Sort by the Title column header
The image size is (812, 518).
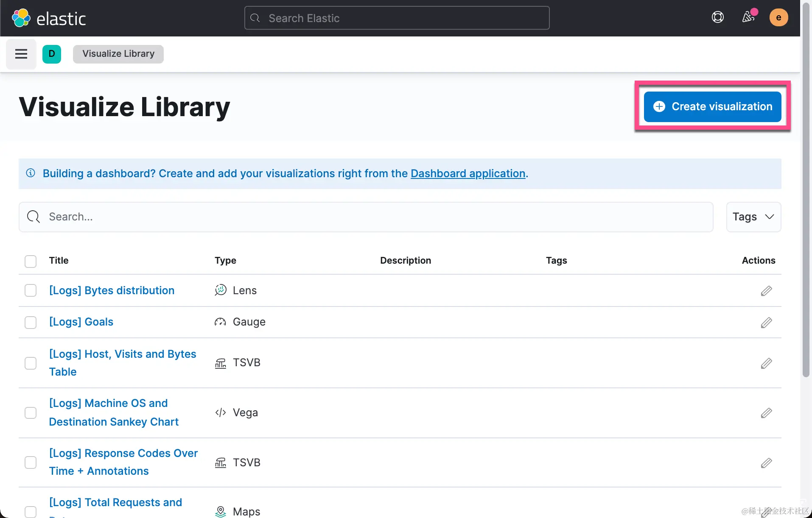pos(59,260)
